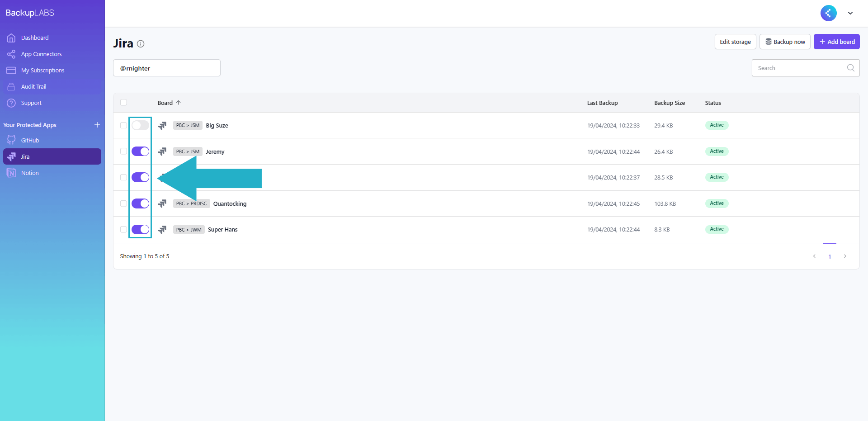Click the Jira icon in Jeremy row
Screen dimensions: 868x421
(x=162, y=151)
